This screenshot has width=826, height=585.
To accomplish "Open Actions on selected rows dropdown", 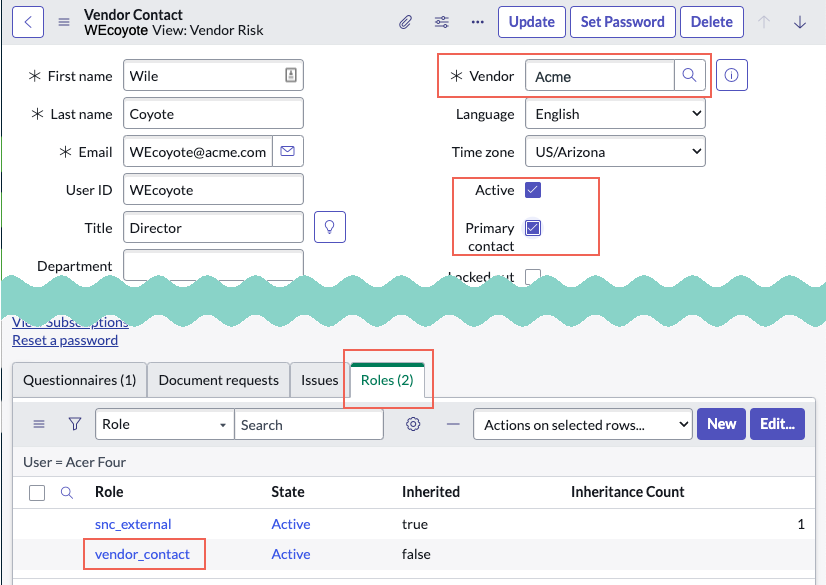I will click(583, 424).
